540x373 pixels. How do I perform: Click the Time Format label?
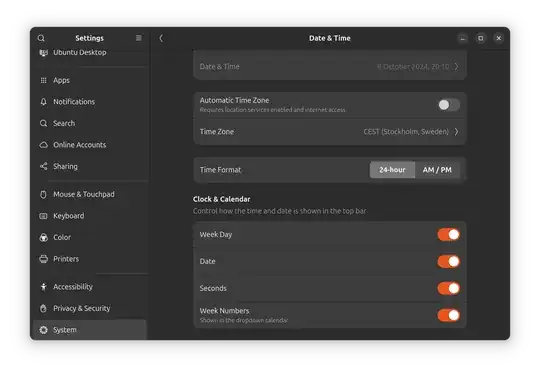coord(220,170)
